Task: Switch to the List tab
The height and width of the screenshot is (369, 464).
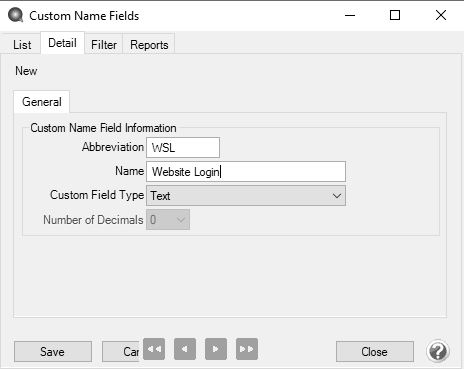Action: coord(22,45)
